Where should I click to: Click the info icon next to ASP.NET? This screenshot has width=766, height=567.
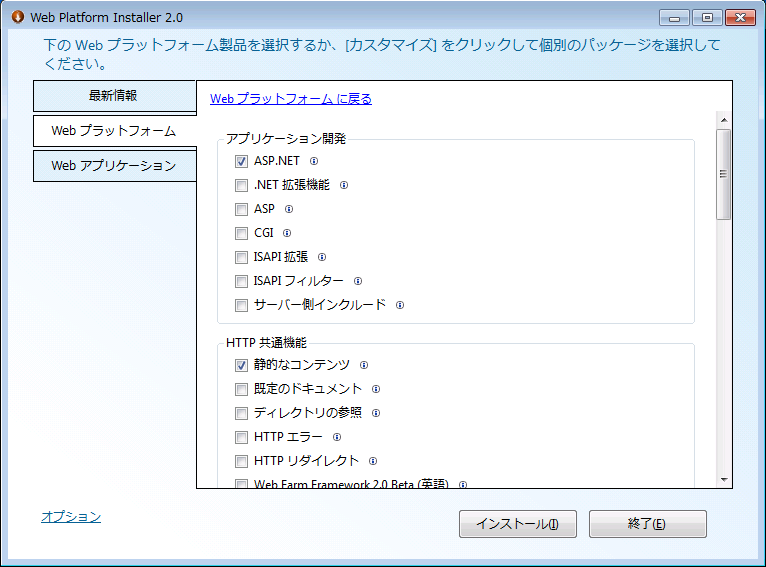[314, 161]
